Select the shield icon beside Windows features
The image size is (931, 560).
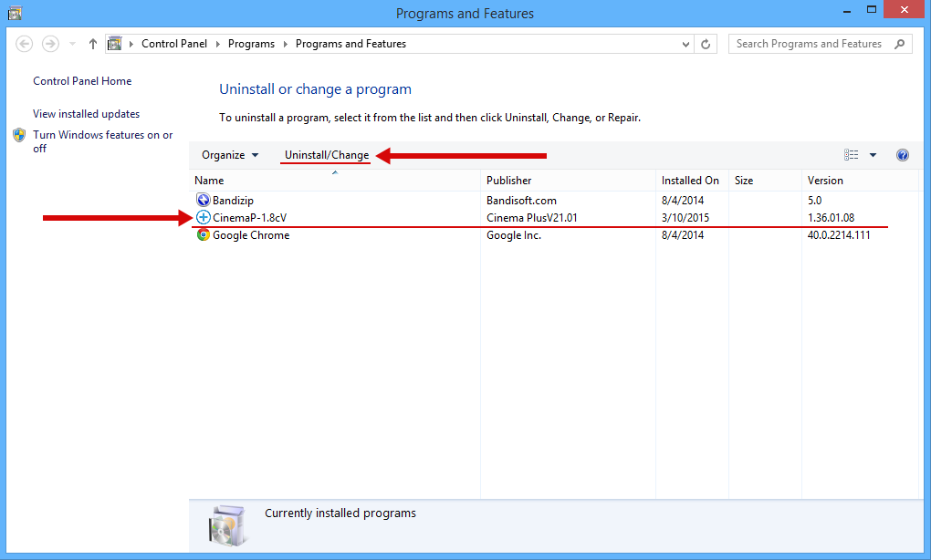point(19,135)
